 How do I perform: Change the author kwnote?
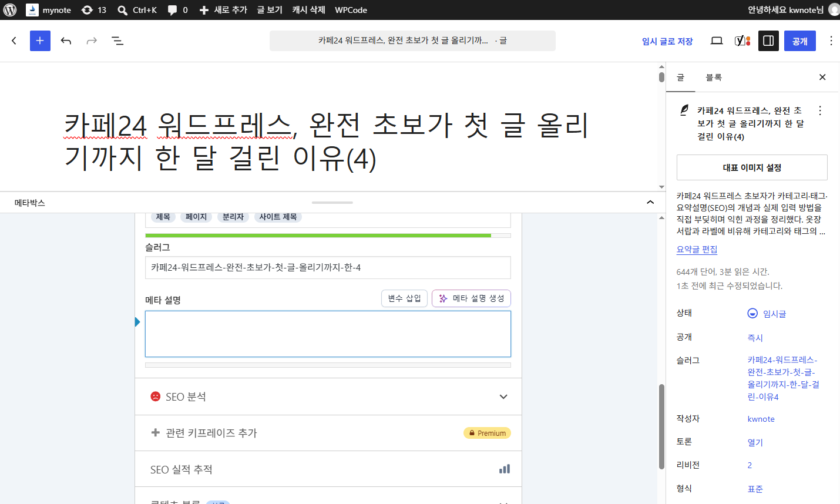[x=761, y=419]
